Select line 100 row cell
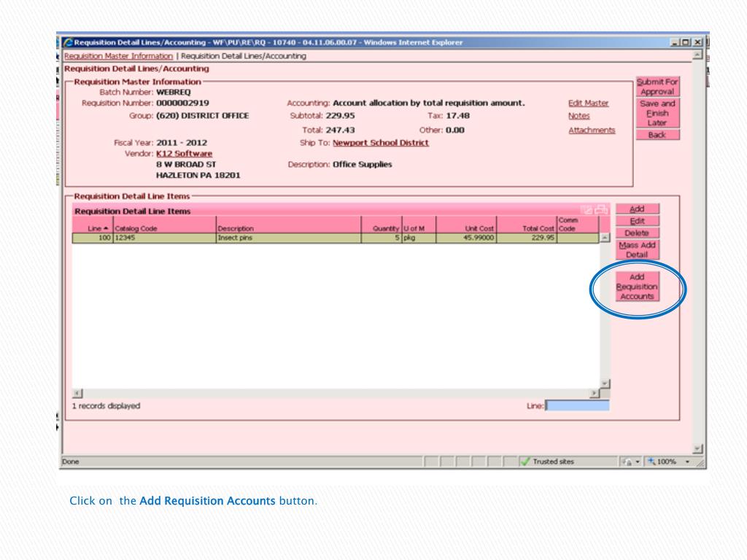The height and width of the screenshot is (560, 747). (x=93, y=238)
